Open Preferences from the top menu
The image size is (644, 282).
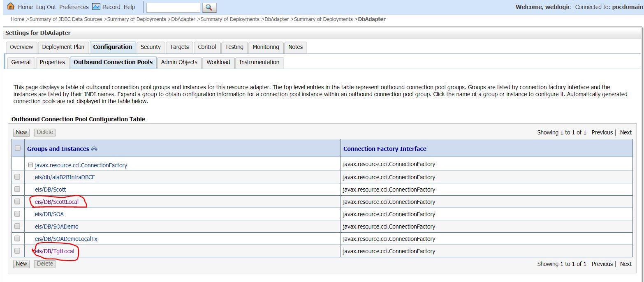[x=74, y=7]
